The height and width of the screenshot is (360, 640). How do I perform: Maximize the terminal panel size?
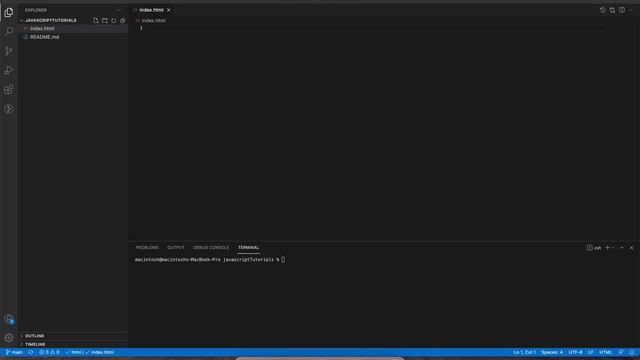coord(622,248)
